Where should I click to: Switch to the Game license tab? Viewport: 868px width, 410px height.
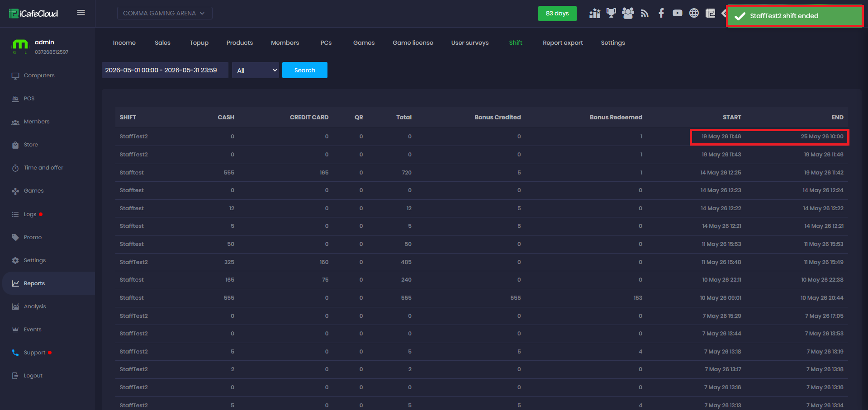coord(413,42)
